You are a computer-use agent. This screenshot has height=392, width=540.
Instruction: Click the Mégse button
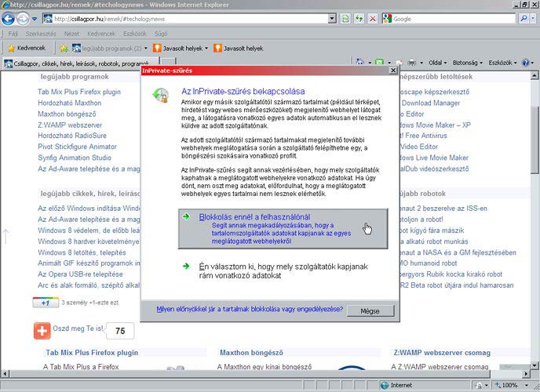370,310
